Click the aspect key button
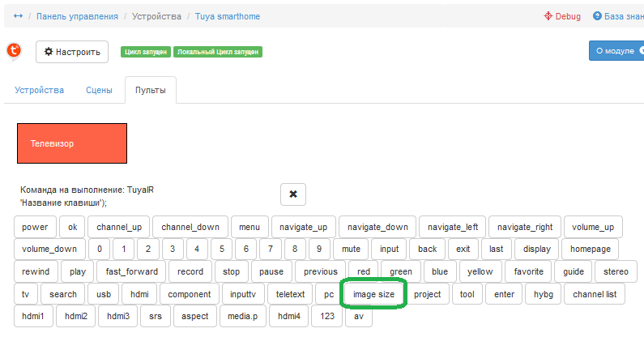 (195, 316)
